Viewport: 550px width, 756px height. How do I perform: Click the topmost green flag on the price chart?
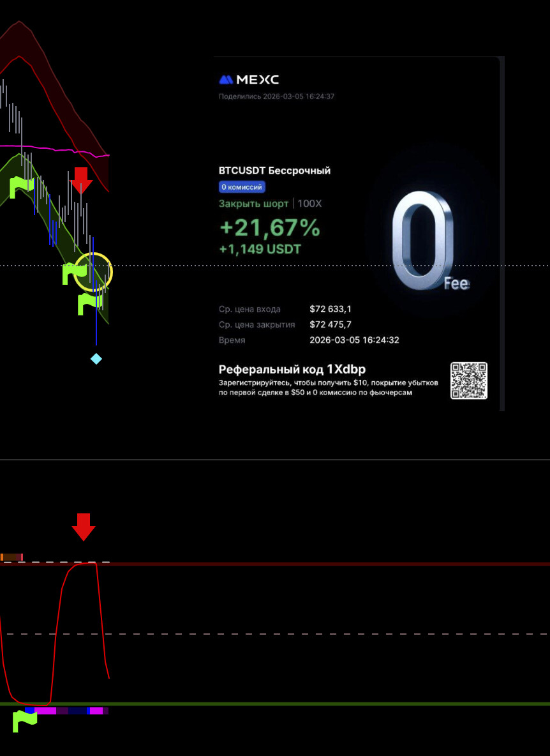pyautogui.click(x=21, y=187)
